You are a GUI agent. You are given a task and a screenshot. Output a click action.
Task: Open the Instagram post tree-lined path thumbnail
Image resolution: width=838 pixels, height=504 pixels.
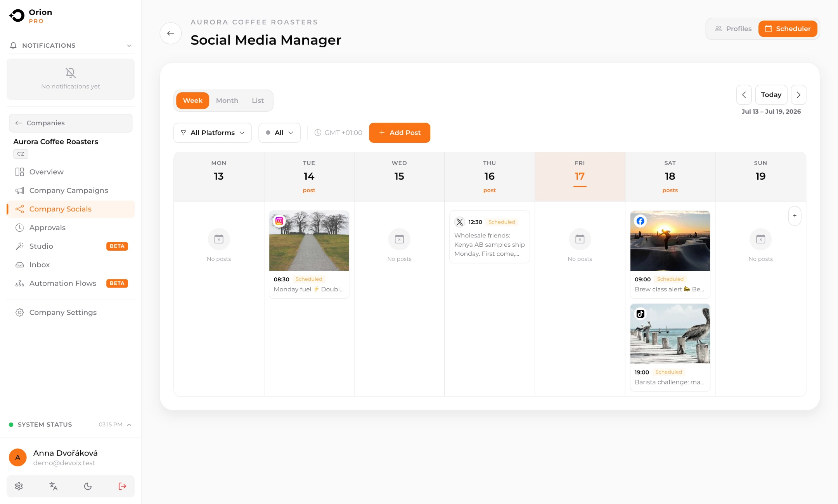pyautogui.click(x=309, y=241)
